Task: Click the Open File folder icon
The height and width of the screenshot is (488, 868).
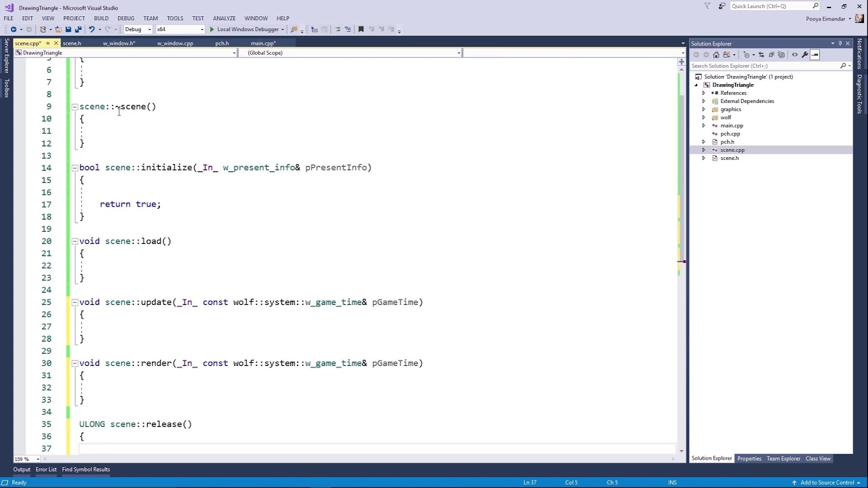Action: pyautogui.click(x=58, y=29)
